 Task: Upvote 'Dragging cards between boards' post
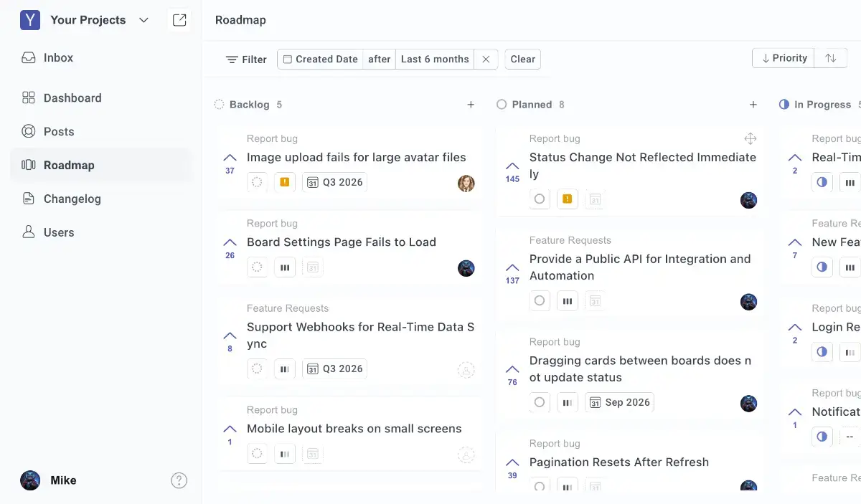(512, 376)
